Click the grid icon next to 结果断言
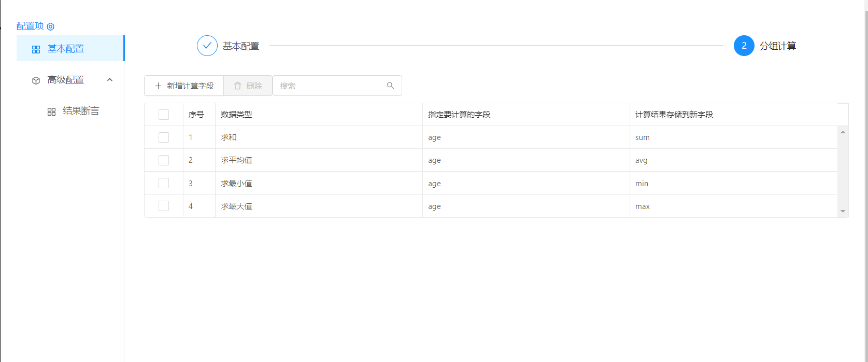 click(51, 112)
